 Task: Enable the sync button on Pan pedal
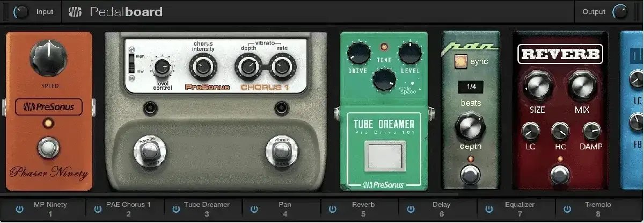coord(458,61)
